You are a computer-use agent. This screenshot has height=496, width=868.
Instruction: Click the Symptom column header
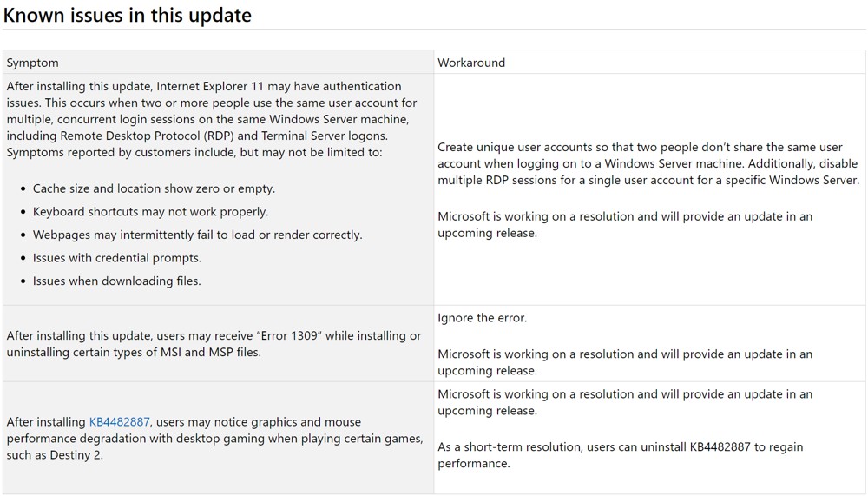(x=33, y=63)
